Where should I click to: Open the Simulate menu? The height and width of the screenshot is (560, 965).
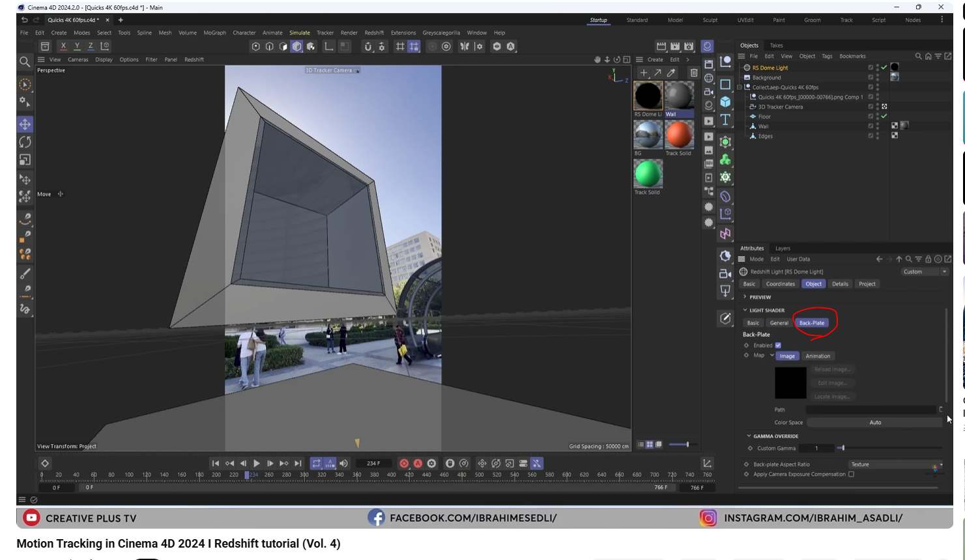300,33
